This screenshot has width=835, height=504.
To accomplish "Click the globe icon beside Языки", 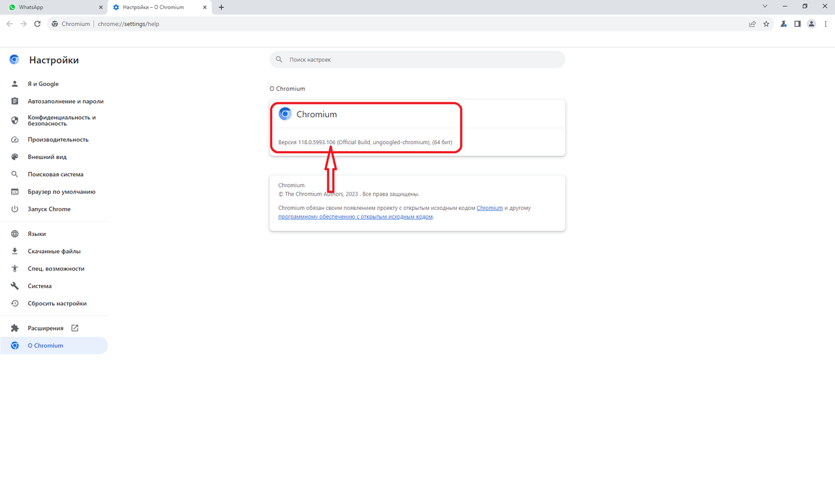I will 14,233.
